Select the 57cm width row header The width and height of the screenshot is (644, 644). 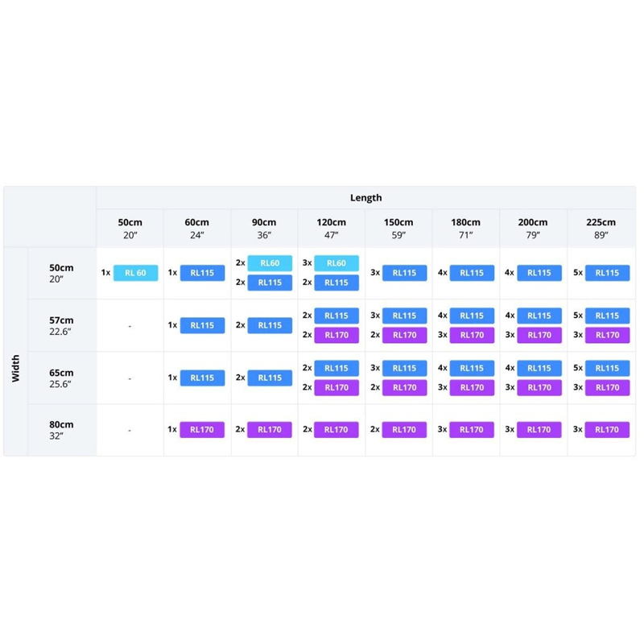coord(62,325)
